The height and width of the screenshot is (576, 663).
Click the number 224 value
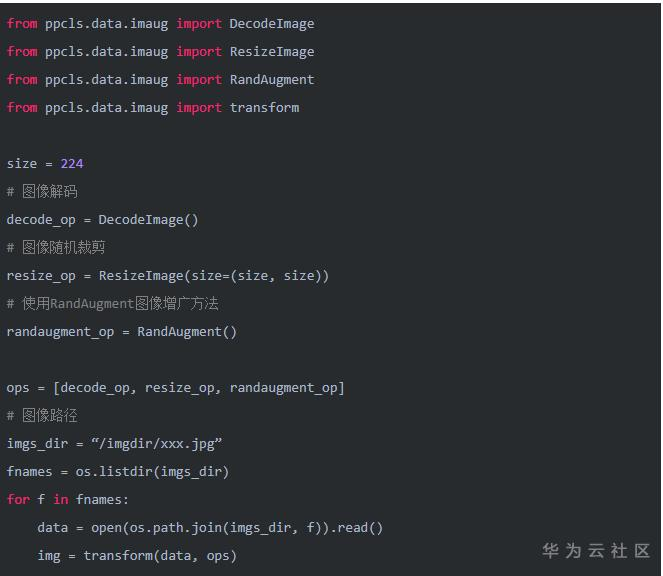72,163
